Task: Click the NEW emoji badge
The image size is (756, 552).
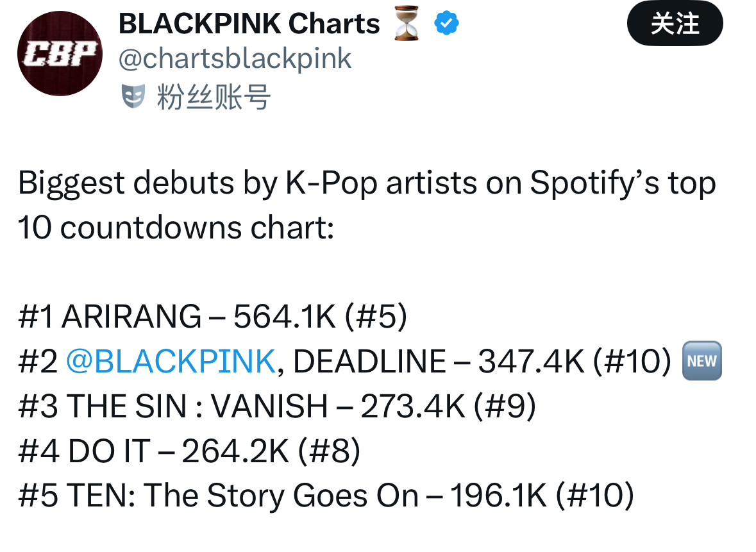Action: (x=701, y=361)
